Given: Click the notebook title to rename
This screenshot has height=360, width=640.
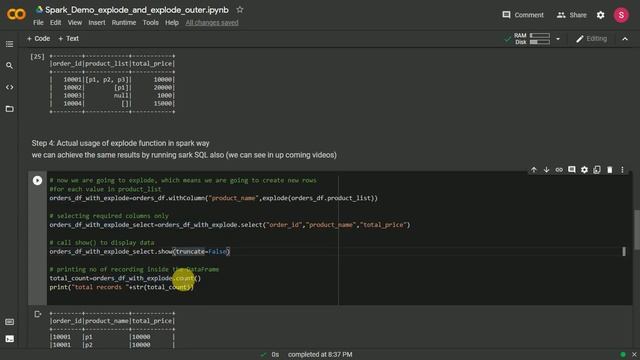Looking at the screenshot, I should click(136, 10).
